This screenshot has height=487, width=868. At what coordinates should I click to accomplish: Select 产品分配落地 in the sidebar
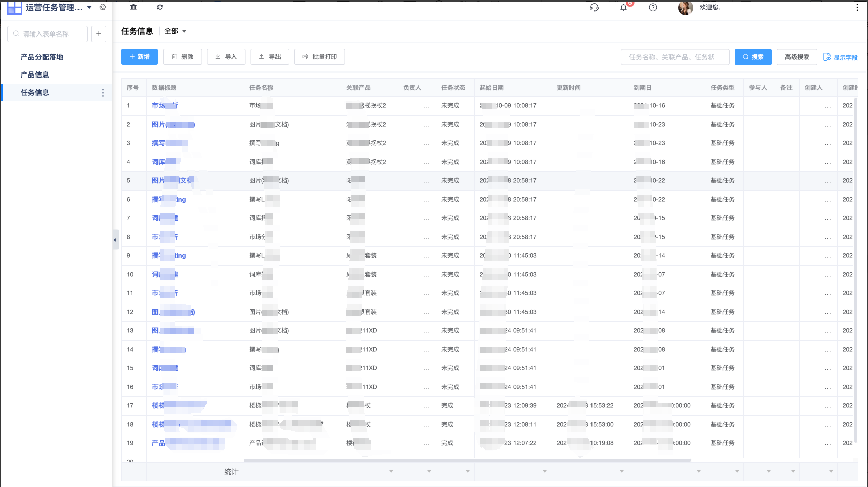(x=42, y=57)
